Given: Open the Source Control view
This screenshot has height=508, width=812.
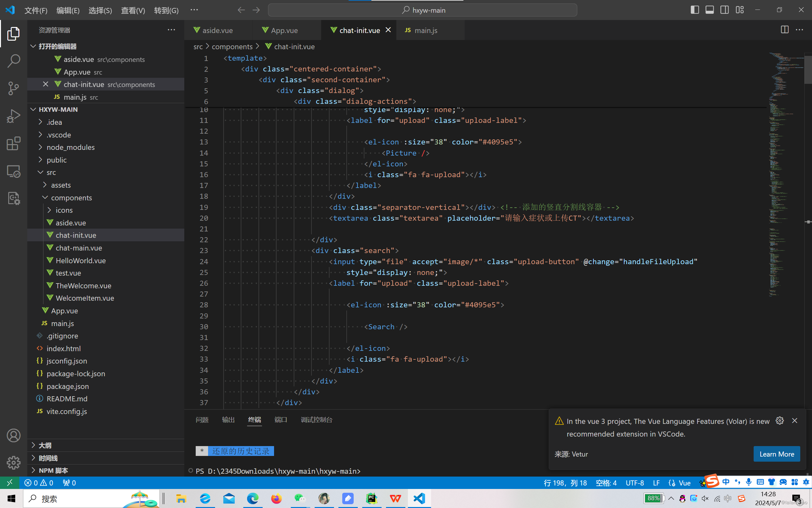Looking at the screenshot, I should coord(13,89).
